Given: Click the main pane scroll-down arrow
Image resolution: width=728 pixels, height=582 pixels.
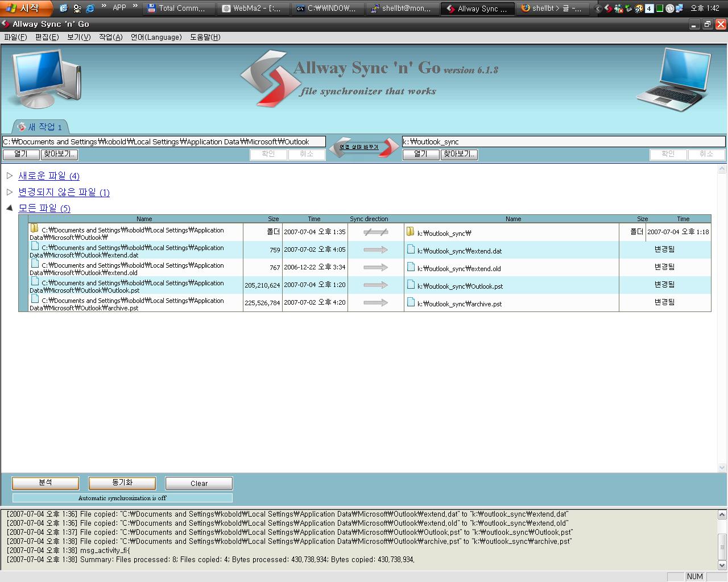Looking at the screenshot, I should 722,468.
